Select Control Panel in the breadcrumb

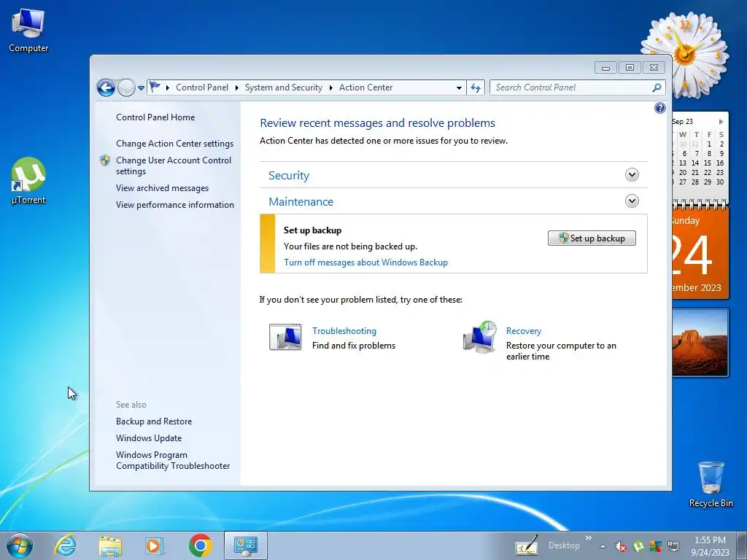(201, 87)
